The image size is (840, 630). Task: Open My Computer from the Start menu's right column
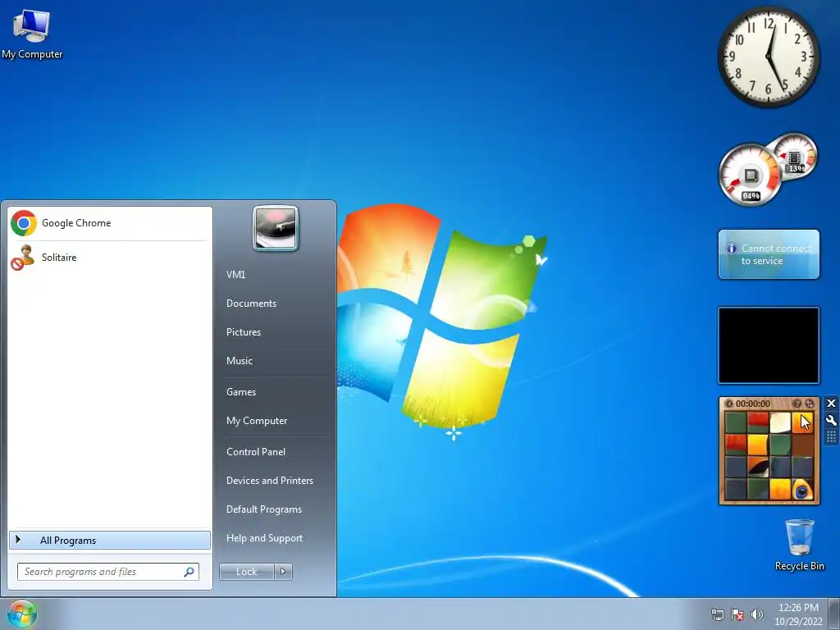(257, 421)
